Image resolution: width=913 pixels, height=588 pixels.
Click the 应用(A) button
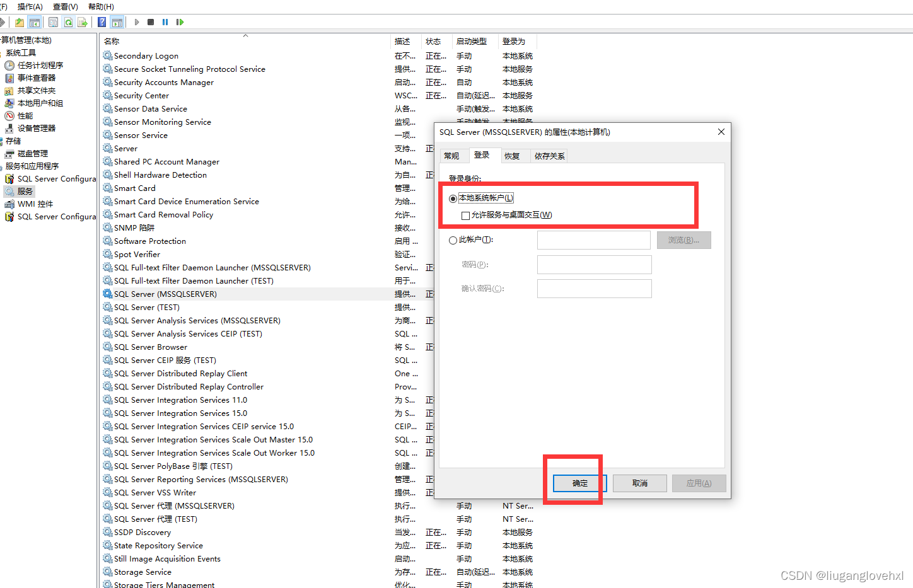coord(699,483)
